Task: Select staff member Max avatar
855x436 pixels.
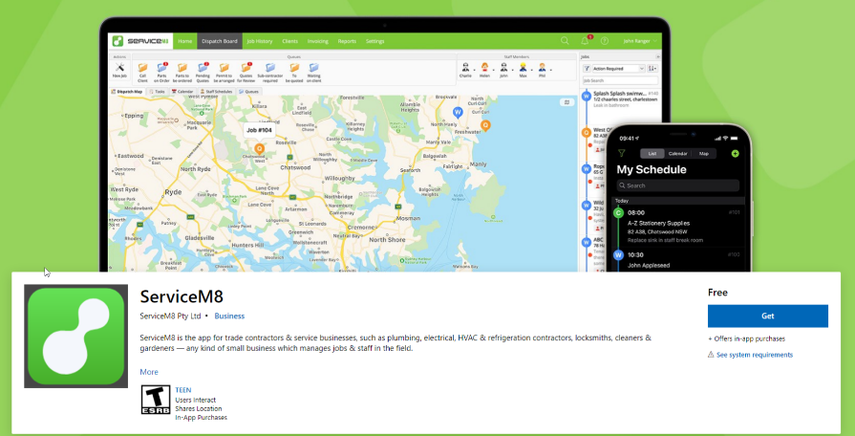Action: pyautogui.click(x=523, y=69)
